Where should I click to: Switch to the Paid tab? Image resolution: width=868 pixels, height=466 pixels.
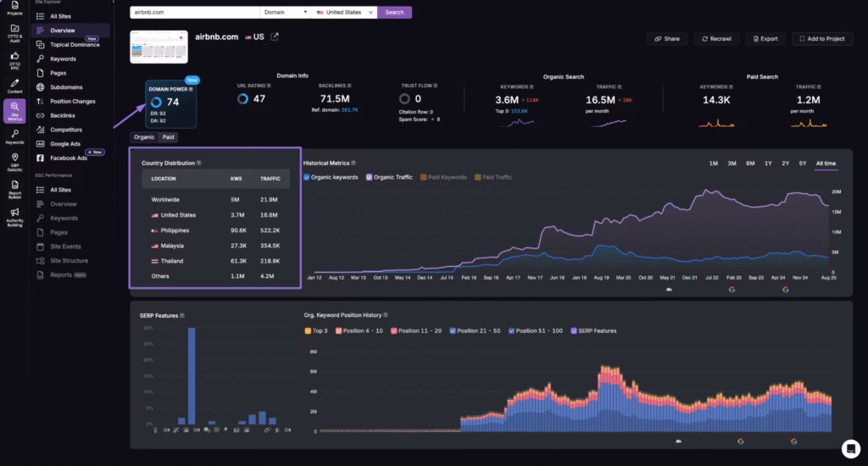click(x=168, y=136)
